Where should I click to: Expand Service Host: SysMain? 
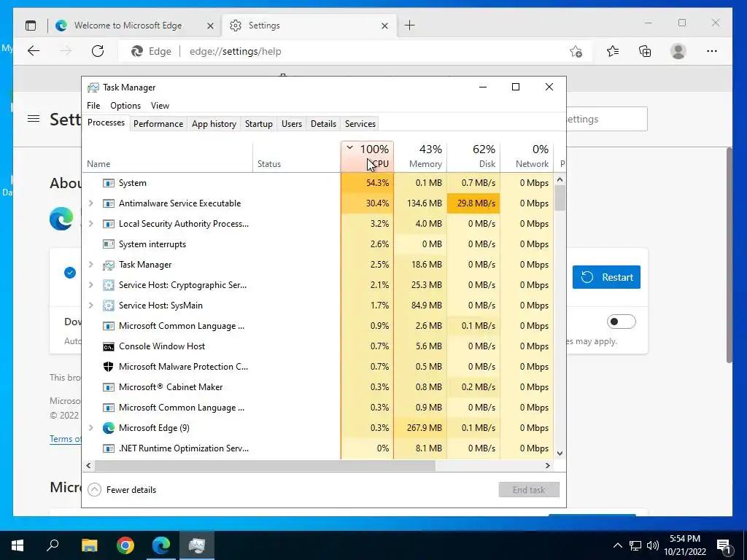point(91,306)
